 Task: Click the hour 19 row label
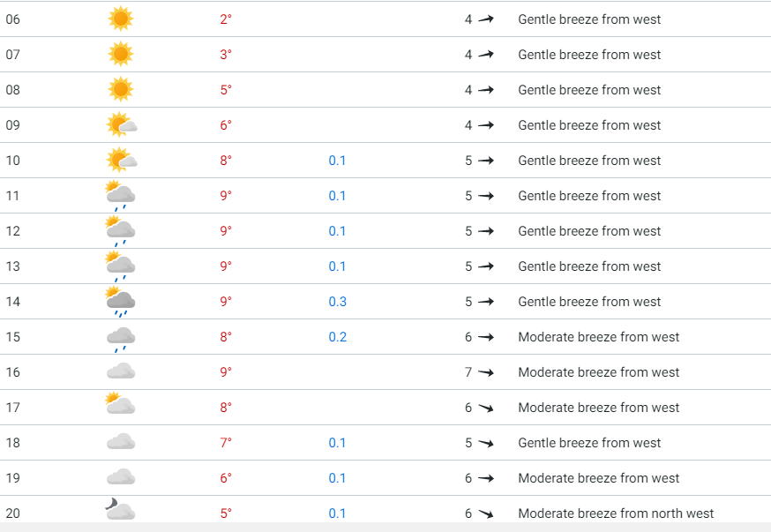pos(12,478)
